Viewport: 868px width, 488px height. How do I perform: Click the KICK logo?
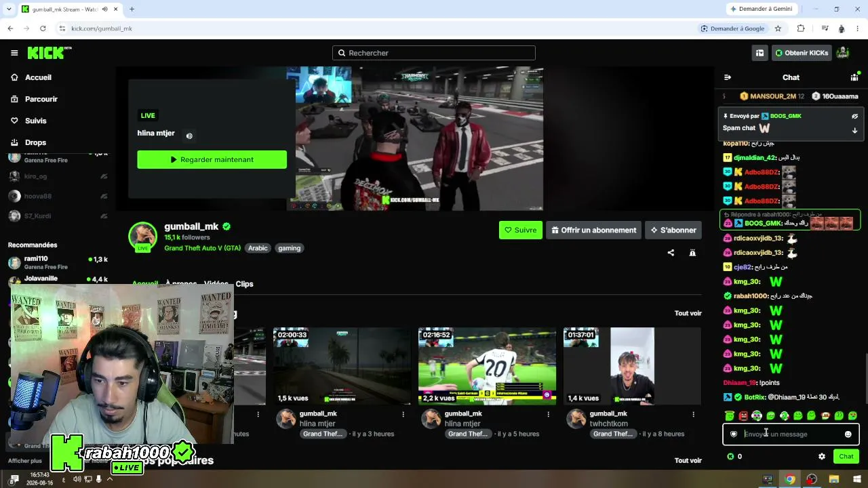point(50,53)
